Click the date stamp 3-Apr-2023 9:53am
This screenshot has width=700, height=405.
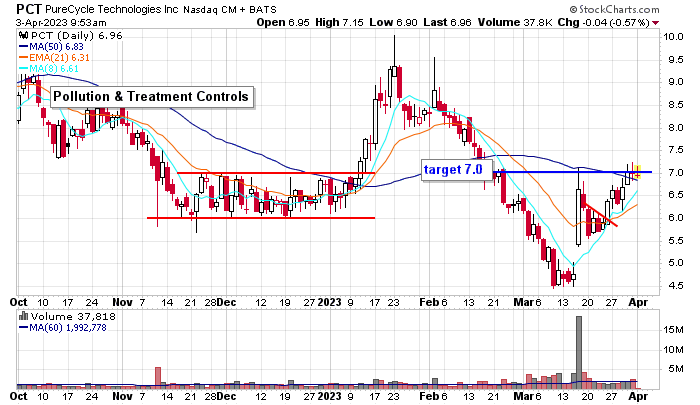click(61, 22)
